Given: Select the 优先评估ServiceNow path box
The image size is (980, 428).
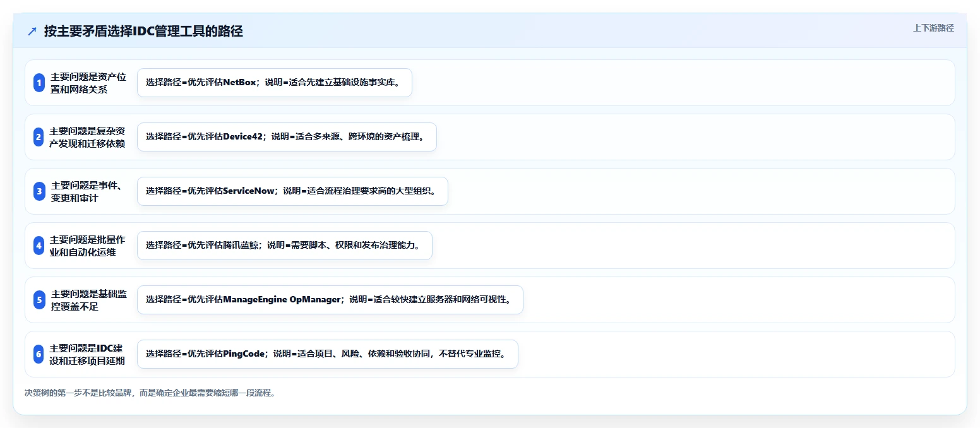Looking at the screenshot, I should [292, 191].
